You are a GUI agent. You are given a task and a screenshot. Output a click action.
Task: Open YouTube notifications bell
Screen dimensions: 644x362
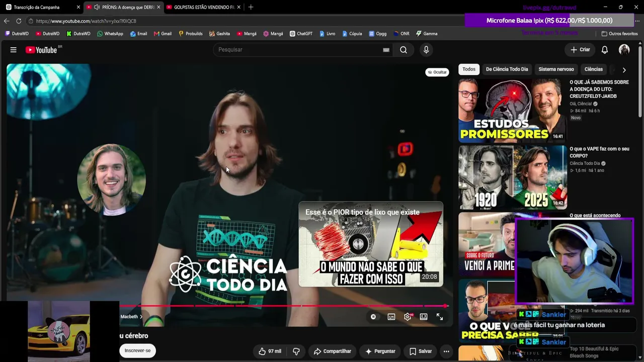pyautogui.click(x=605, y=50)
